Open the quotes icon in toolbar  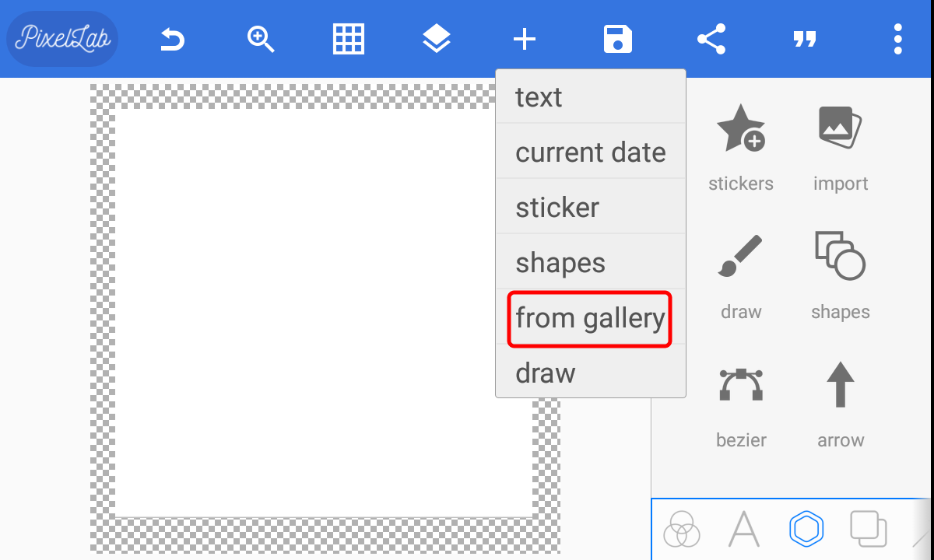[x=805, y=39]
